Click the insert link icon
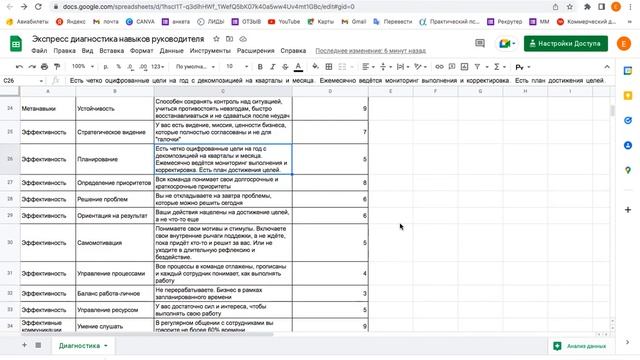Image resolution: width=640 pixels, height=360 pixels. click(439, 67)
